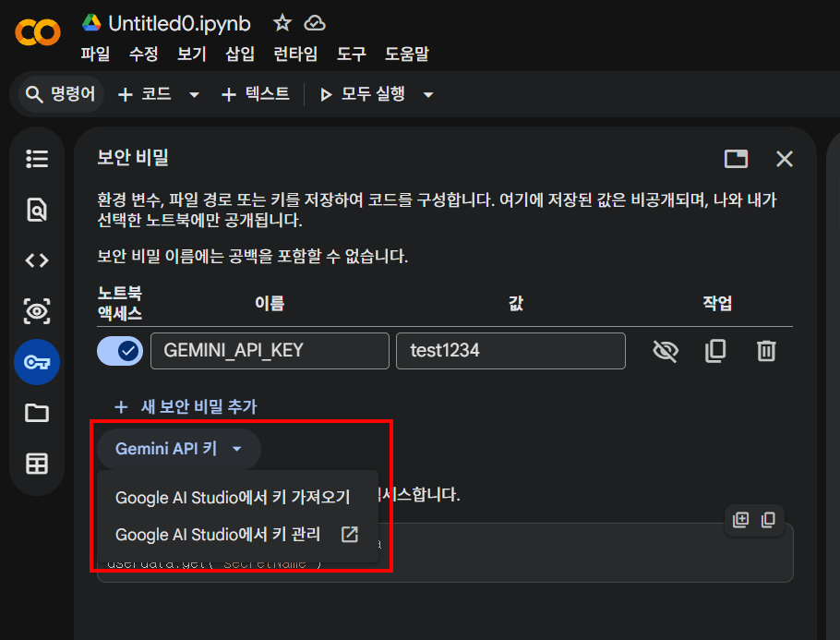Open the data table icon in sidebar
This screenshot has width=840, height=640.
(x=37, y=465)
